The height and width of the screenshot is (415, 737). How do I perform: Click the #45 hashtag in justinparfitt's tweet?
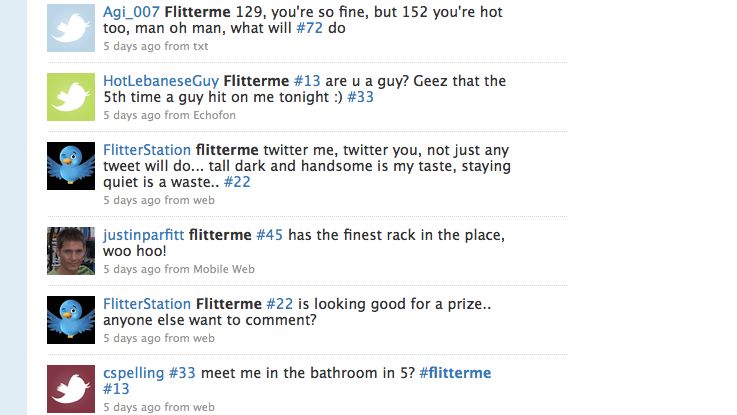click(x=270, y=235)
